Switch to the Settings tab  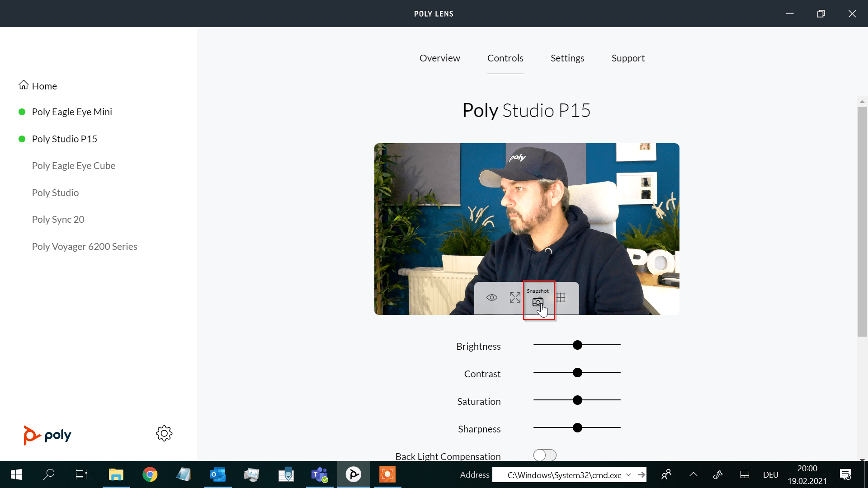[x=567, y=58]
